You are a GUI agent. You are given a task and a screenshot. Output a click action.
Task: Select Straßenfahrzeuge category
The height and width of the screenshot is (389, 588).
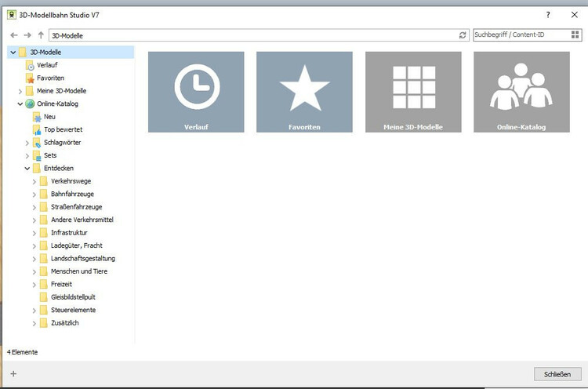tap(77, 207)
